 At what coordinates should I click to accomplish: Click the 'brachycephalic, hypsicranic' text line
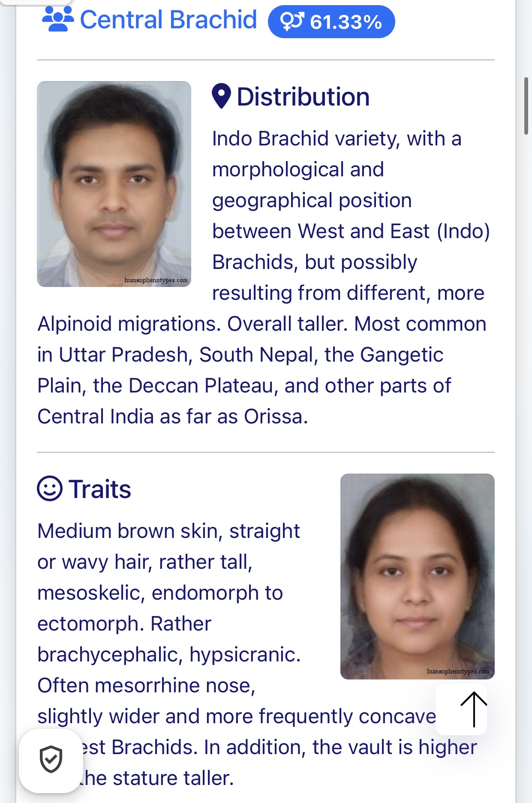[x=169, y=655]
